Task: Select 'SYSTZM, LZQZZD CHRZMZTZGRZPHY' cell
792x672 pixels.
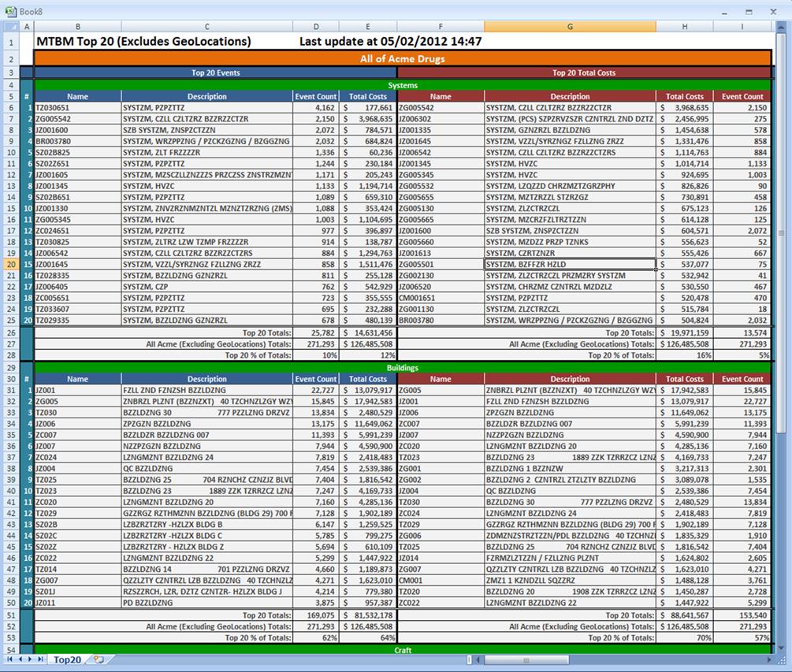Action: point(570,186)
